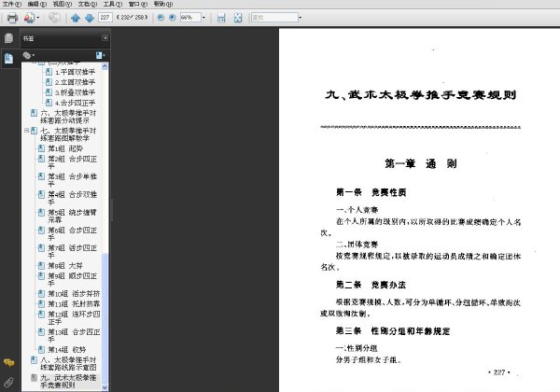This screenshot has height=392, width=560.
Task: Open the 窗口 (Window) menu
Action: pos(138,4)
